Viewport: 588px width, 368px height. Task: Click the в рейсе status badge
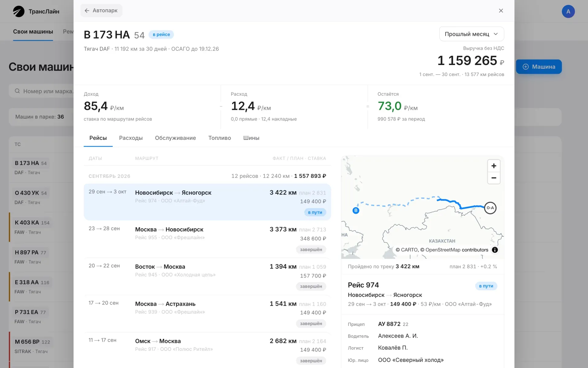click(x=161, y=35)
